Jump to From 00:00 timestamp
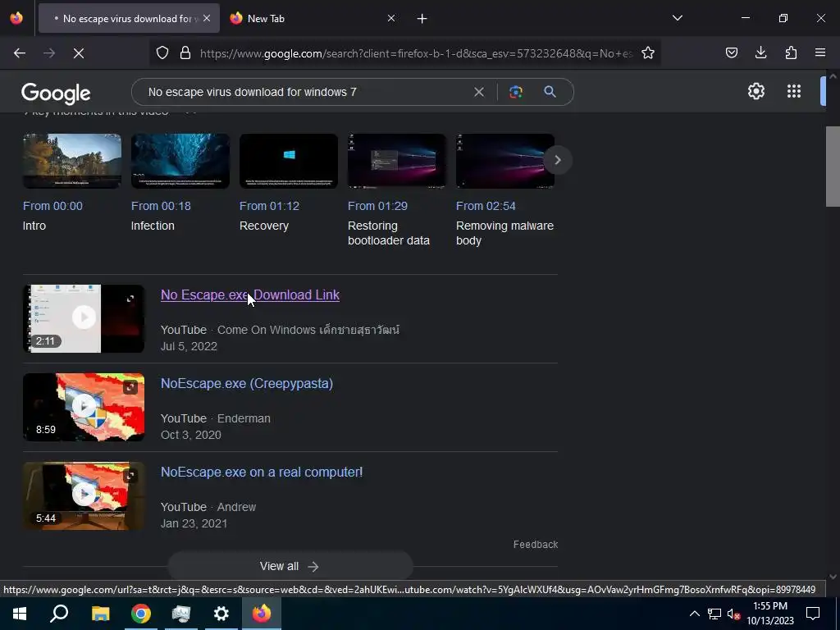Viewport: 840px width, 630px height. pos(52,206)
